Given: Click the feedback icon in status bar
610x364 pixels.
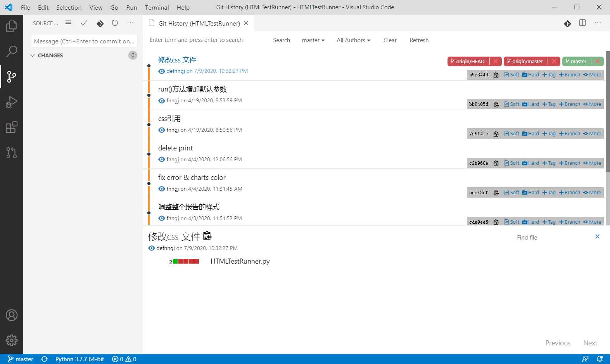Looking at the screenshot, I should (x=585, y=359).
